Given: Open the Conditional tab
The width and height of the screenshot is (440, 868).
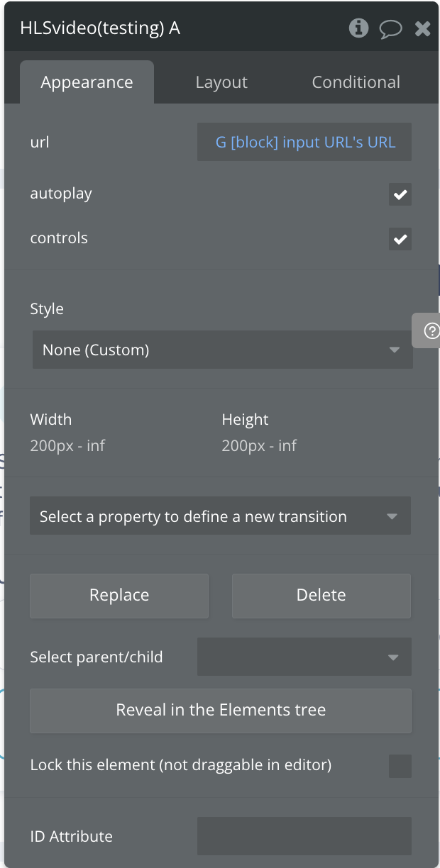Looking at the screenshot, I should coord(356,82).
